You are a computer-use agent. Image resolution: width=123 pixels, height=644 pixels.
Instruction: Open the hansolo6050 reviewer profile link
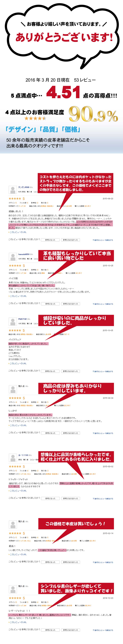24,254
